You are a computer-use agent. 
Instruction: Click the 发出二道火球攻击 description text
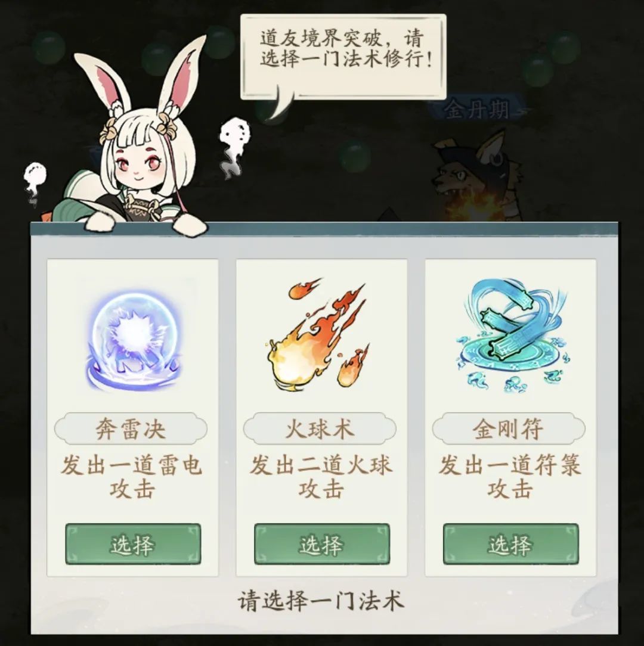(321, 477)
